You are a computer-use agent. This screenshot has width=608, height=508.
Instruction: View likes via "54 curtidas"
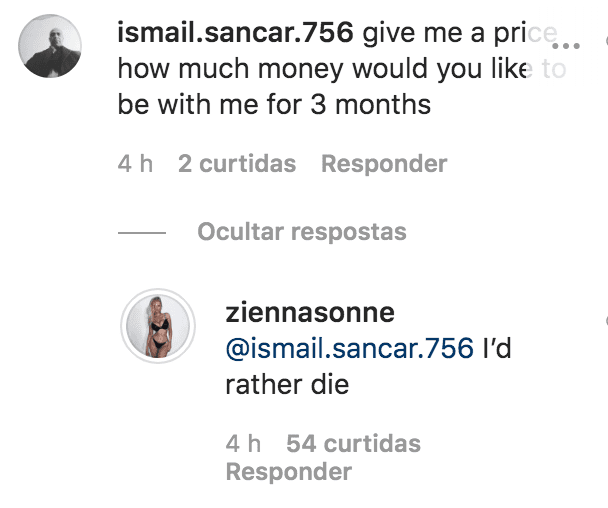[353, 443]
